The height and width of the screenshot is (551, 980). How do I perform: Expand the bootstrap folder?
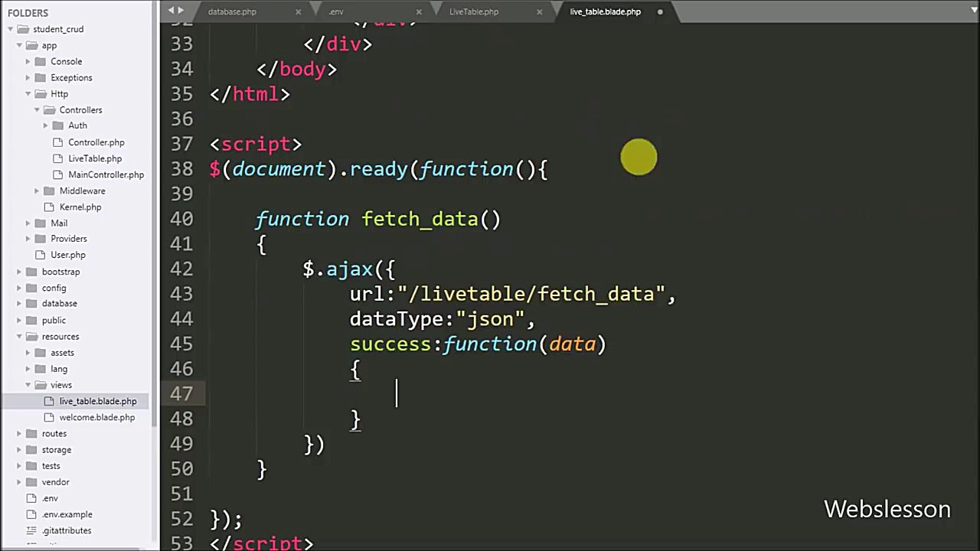click(x=19, y=272)
